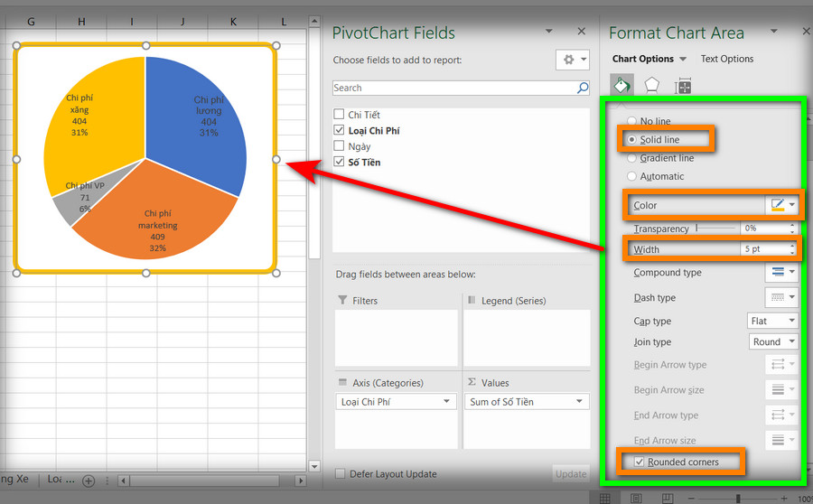The height and width of the screenshot is (504, 813).
Task: Click the Transparency slider track
Action: tap(715, 228)
